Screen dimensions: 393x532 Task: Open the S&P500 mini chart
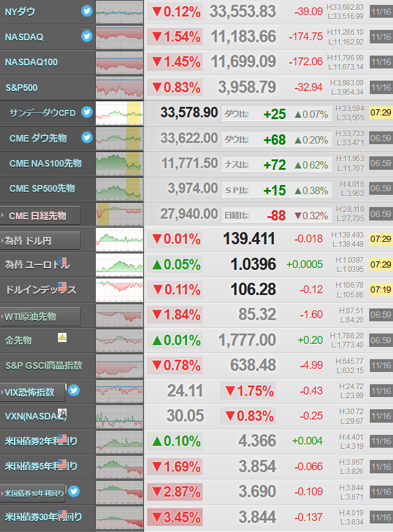tap(120, 87)
